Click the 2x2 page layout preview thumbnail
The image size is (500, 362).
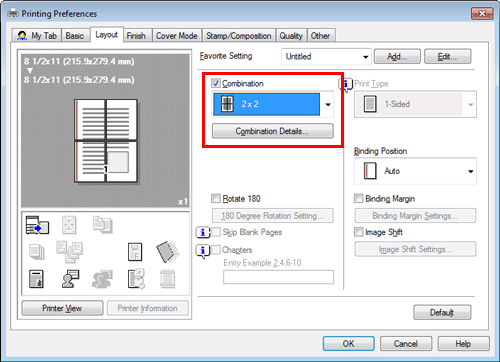pos(106,141)
